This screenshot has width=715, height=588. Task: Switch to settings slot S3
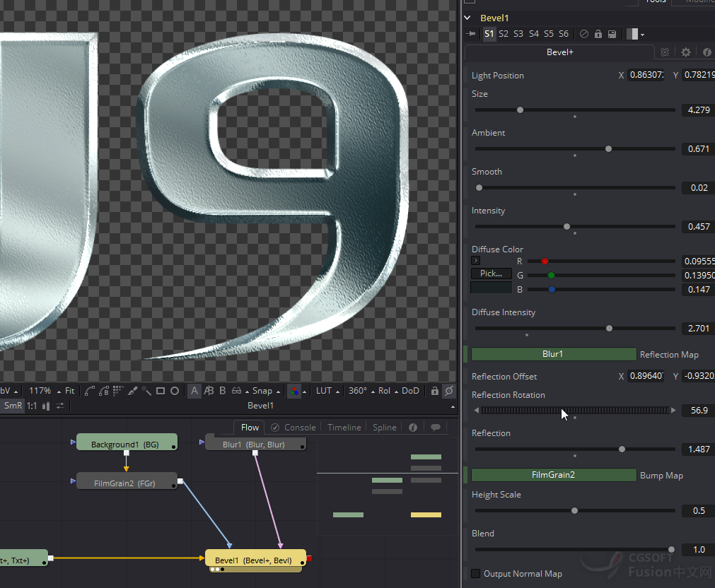518,34
